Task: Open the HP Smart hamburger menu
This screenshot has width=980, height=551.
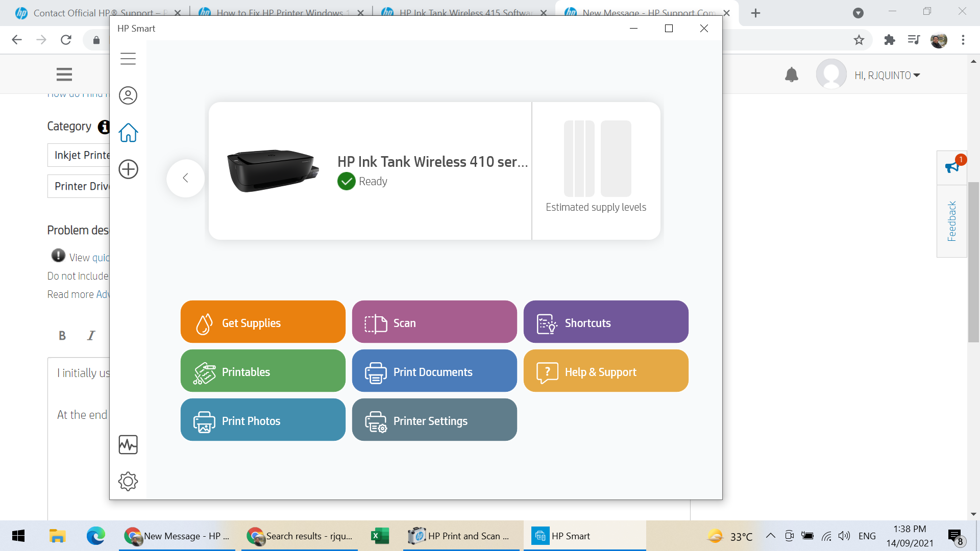Action: (128, 59)
